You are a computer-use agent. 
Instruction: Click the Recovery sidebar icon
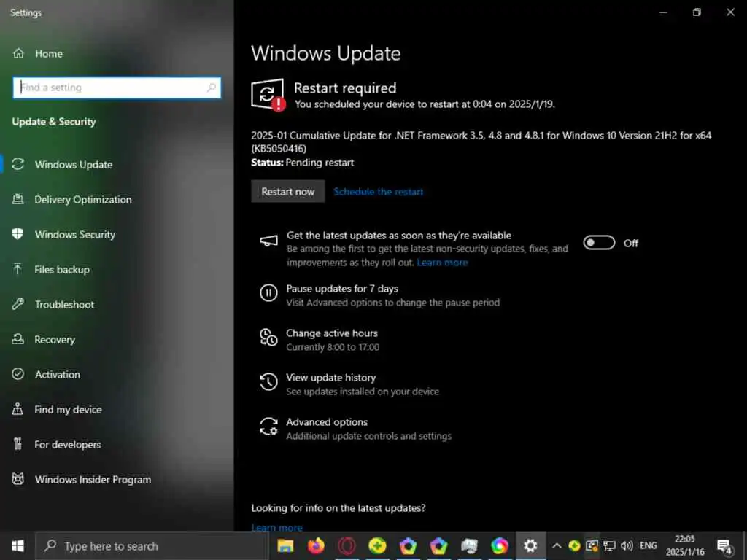[18, 339]
